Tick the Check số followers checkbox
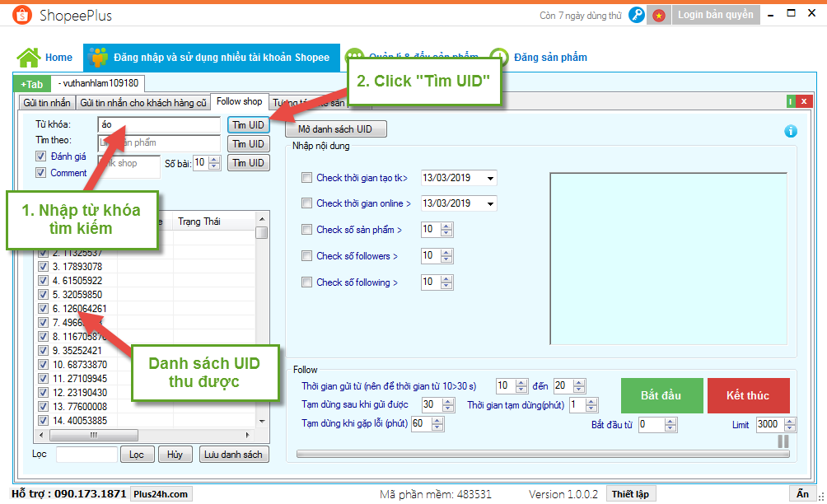The height and width of the screenshot is (504, 827). [x=307, y=256]
